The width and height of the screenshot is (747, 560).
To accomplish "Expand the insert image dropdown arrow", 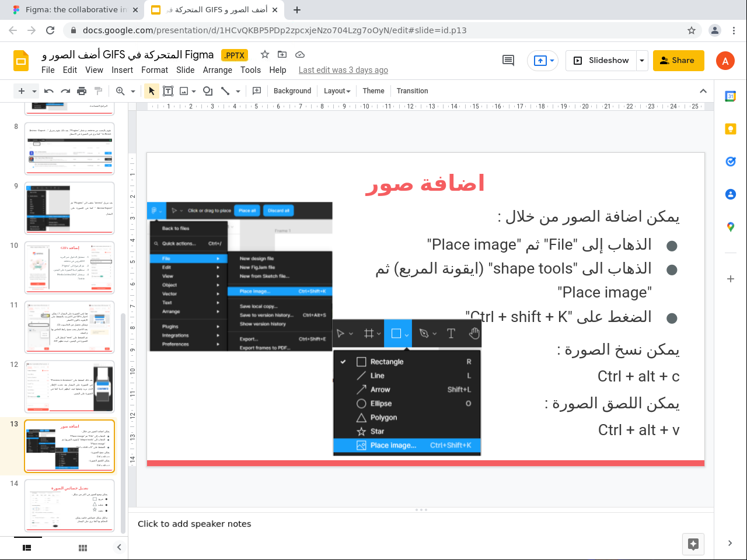I will click(194, 91).
